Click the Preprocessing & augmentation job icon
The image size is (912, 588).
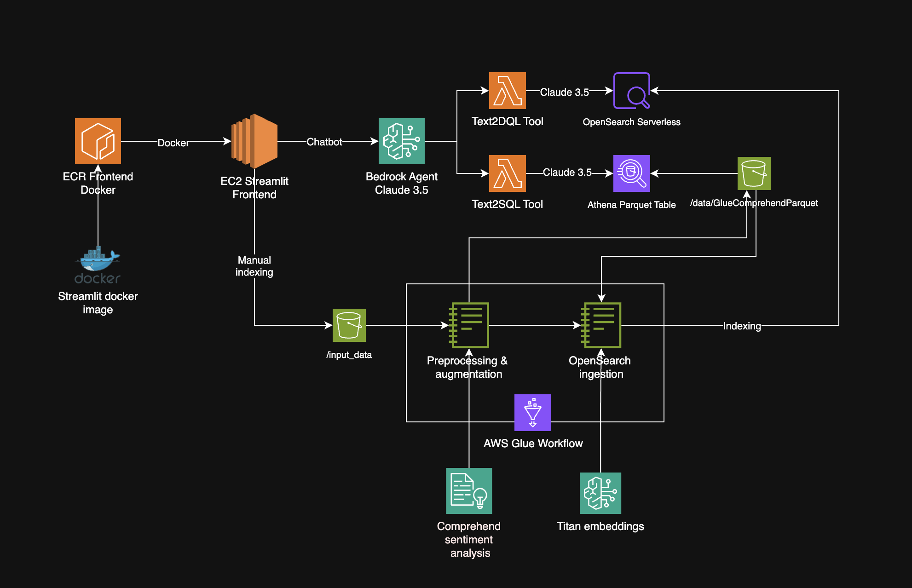pyautogui.click(x=469, y=325)
